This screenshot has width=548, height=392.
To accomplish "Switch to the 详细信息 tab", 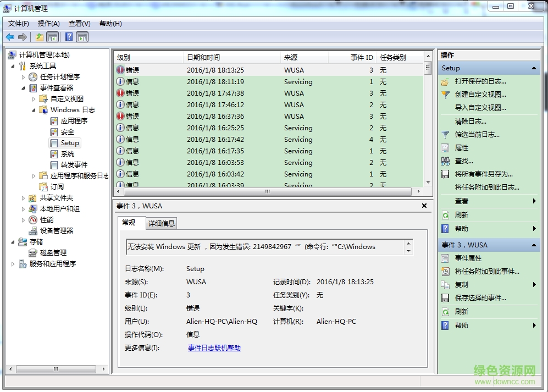I will (163, 223).
